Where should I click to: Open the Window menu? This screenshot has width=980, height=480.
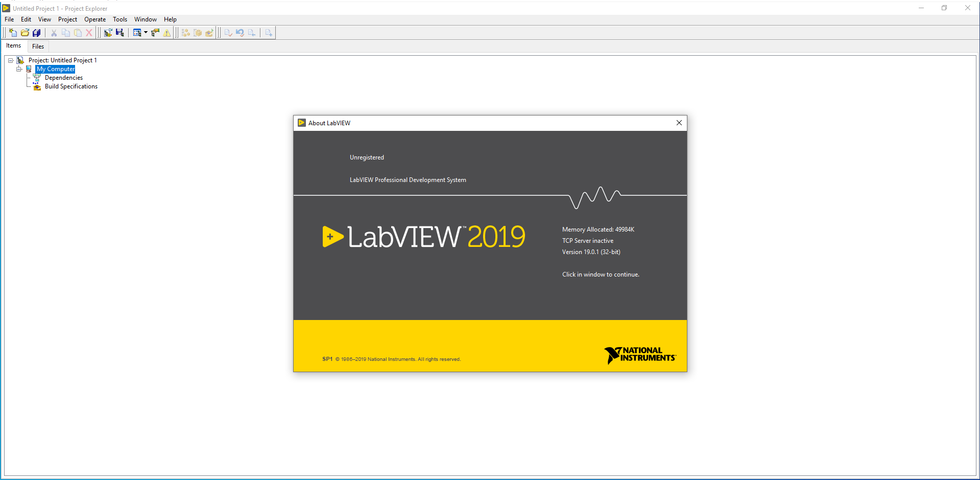(x=146, y=19)
